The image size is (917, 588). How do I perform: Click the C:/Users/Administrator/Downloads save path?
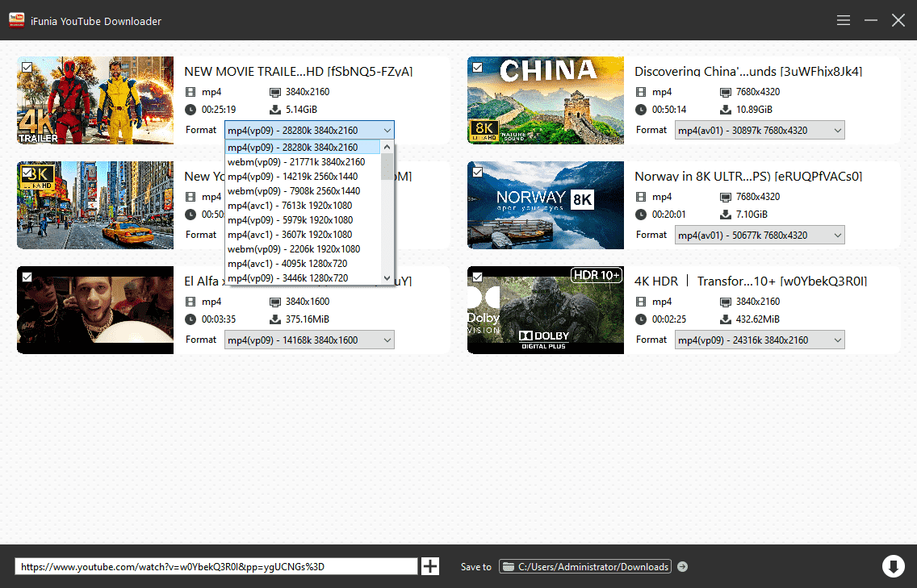point(593,567)
